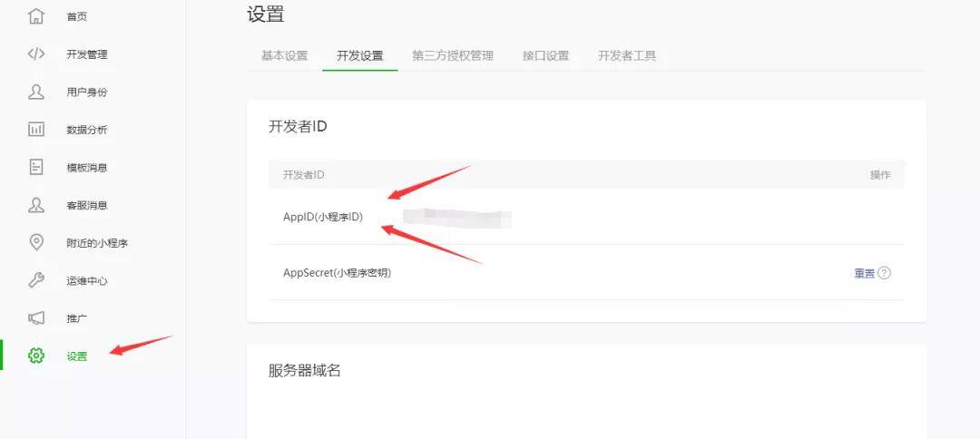The image size is (980, 439).
Task: Click the code brackets icon for 开发管理
Action: 36,54
